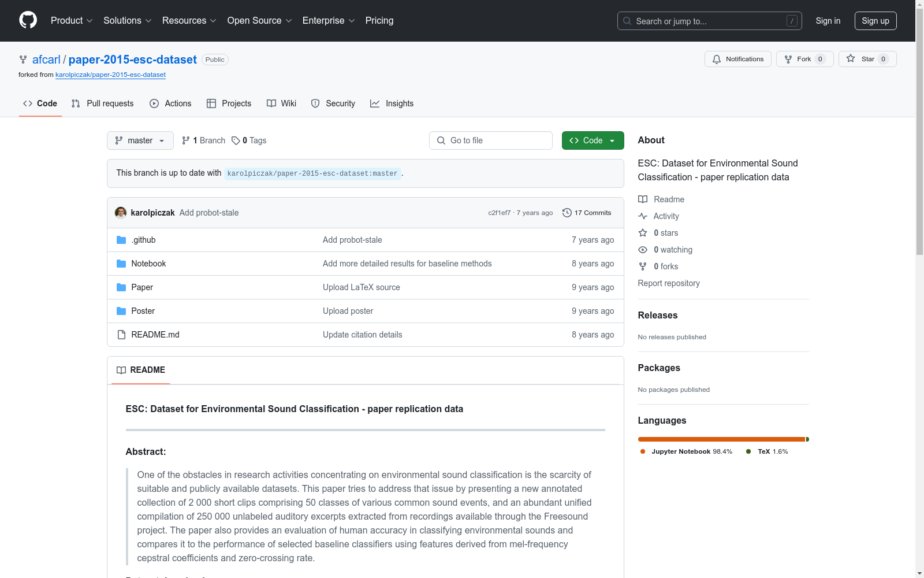Open the Resources dropdown

189,20
